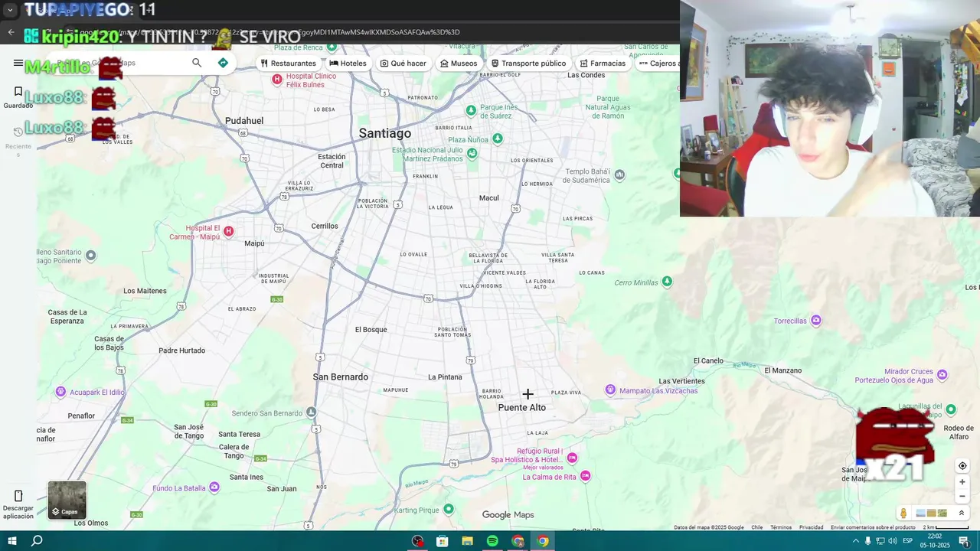This screenshot has height=551, width=980.
Task: Open Windows taskbar search
Action: point(37,541)
